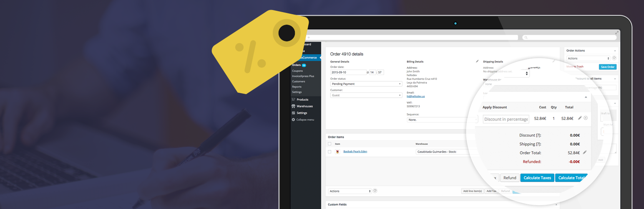Click the Add Tax button

(x=491, y=191)
